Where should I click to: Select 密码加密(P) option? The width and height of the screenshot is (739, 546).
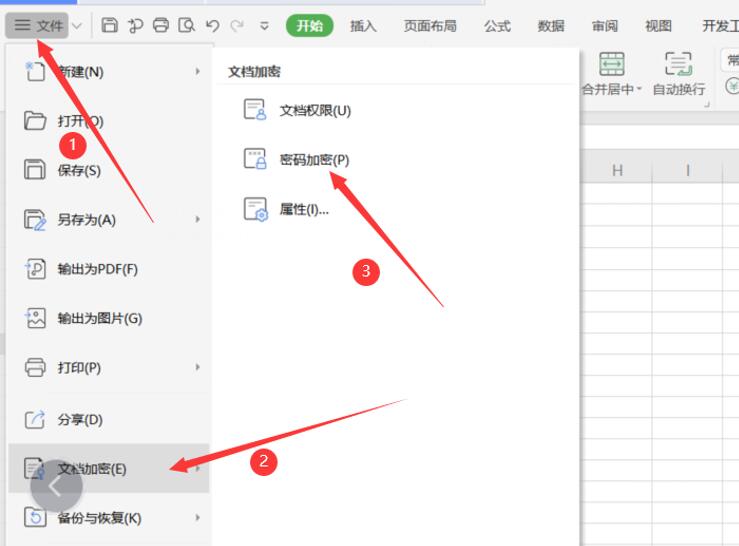(x=314, y=160)
